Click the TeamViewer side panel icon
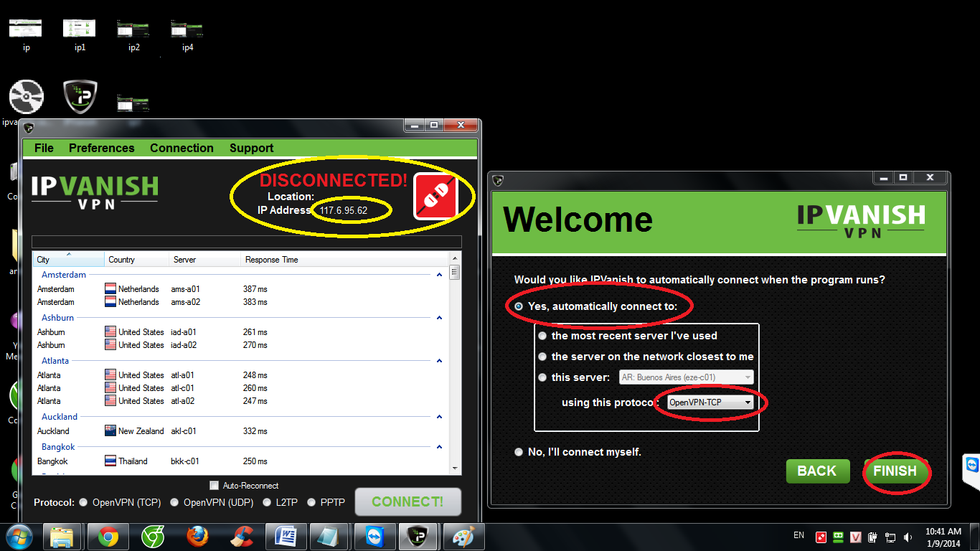Viewport: 980px width, 551px height. [972, 465]
